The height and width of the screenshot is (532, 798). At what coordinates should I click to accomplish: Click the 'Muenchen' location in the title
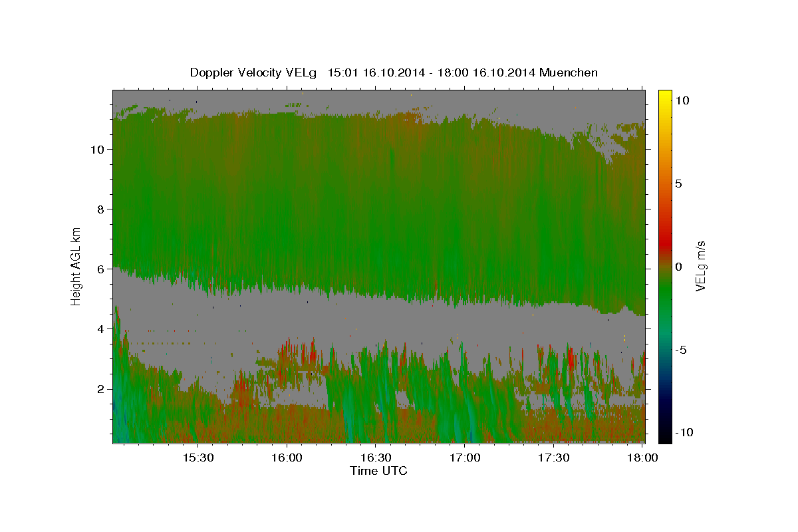click(569, 72)
